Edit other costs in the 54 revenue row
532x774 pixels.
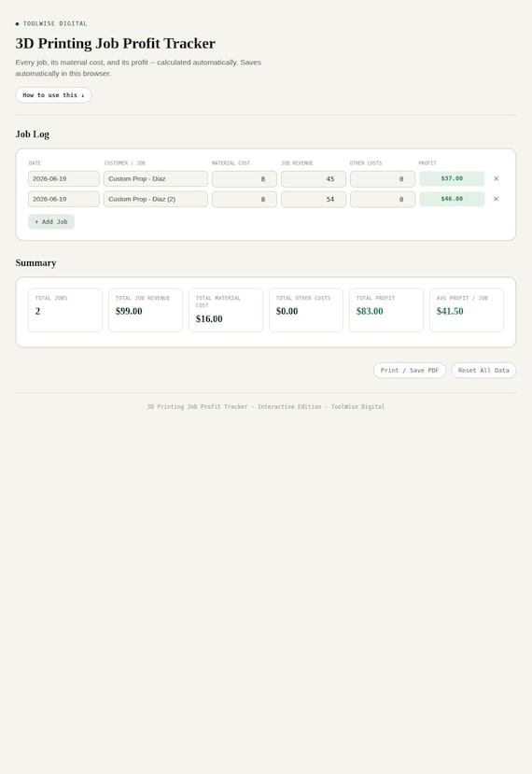pyautogui.click(x=383, y=199)
